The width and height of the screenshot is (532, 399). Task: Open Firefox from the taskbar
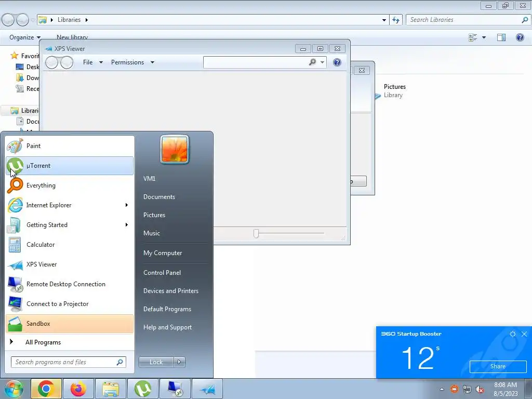(78, 389)
